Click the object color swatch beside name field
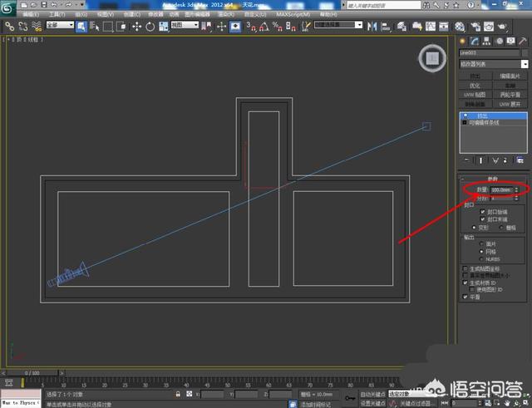 coord(525,53)
